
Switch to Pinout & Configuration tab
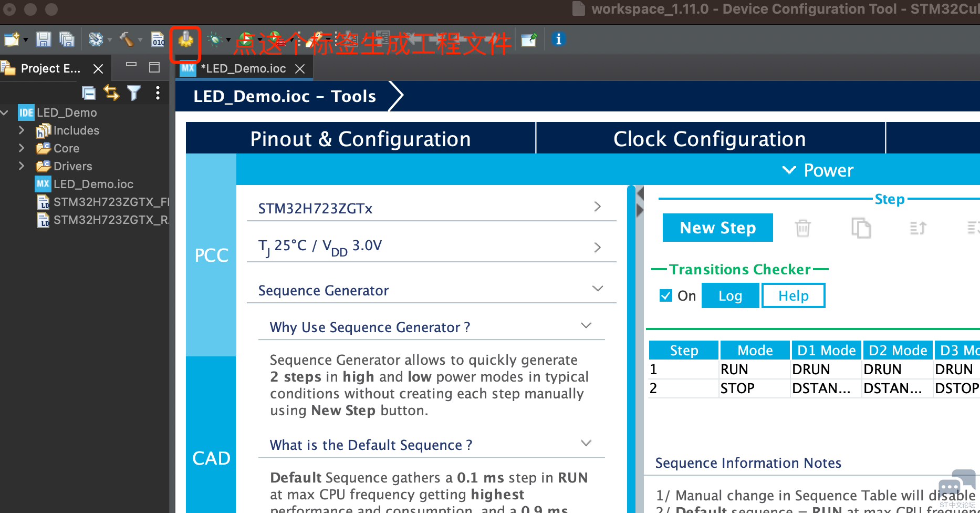pos(361,139)
